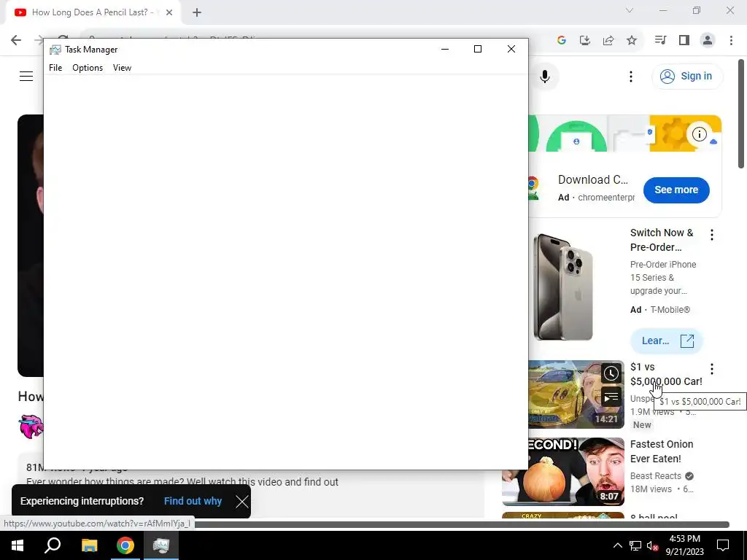Click Switch Now & Pre-Order ad title

[661, 240]
